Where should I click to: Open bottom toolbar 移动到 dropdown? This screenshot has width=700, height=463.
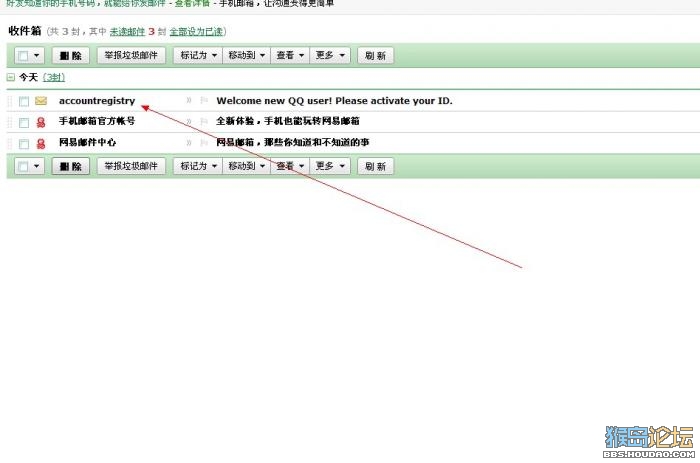(246, 166)
